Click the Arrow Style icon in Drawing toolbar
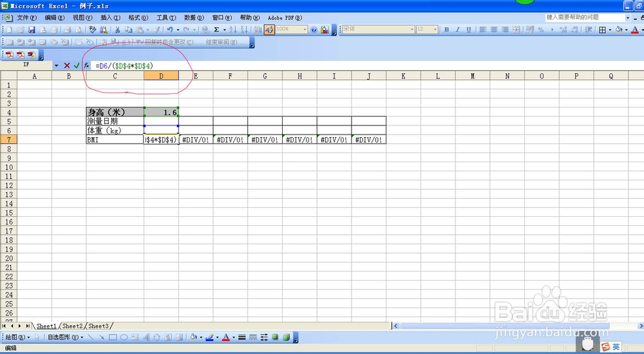This screenshot has height=354, width=644. tap(264, 337)
